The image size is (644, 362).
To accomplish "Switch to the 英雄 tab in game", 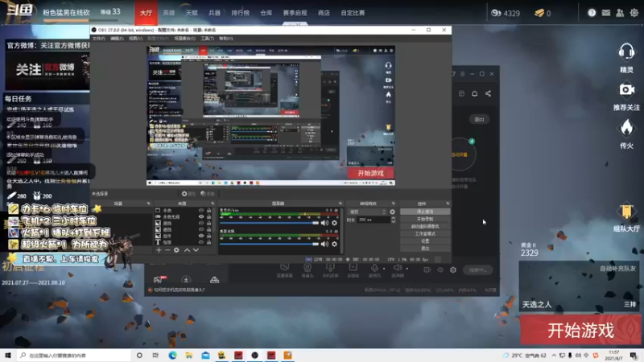I will (x=169, y=13).
